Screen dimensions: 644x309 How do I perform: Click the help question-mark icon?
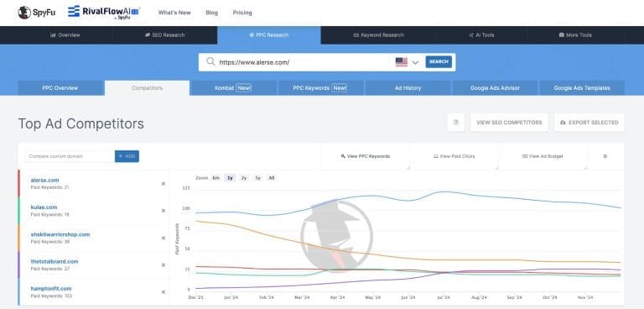(x=456, y=123)
